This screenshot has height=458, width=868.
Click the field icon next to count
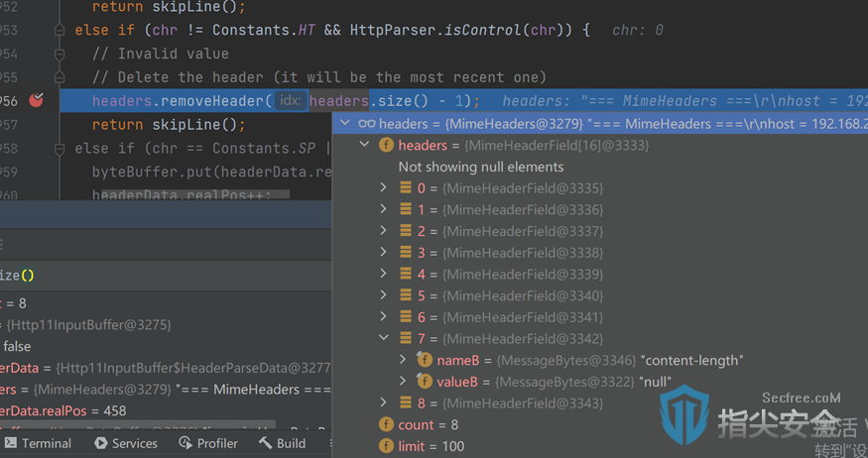(386, 424)
